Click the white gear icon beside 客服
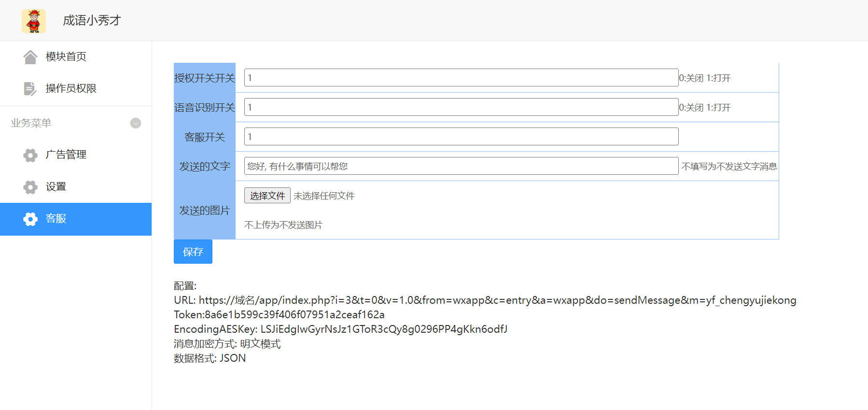 click(30, 219)
